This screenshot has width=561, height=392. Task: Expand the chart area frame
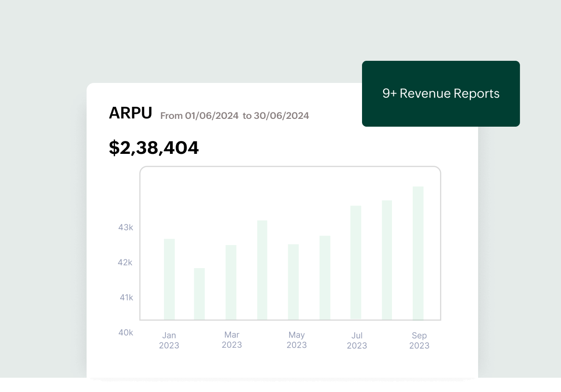tap(290, 243)
